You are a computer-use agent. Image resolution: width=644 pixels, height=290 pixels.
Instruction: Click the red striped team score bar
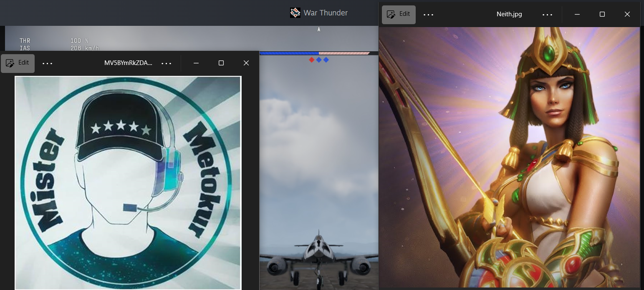click(x=344, y=53)
